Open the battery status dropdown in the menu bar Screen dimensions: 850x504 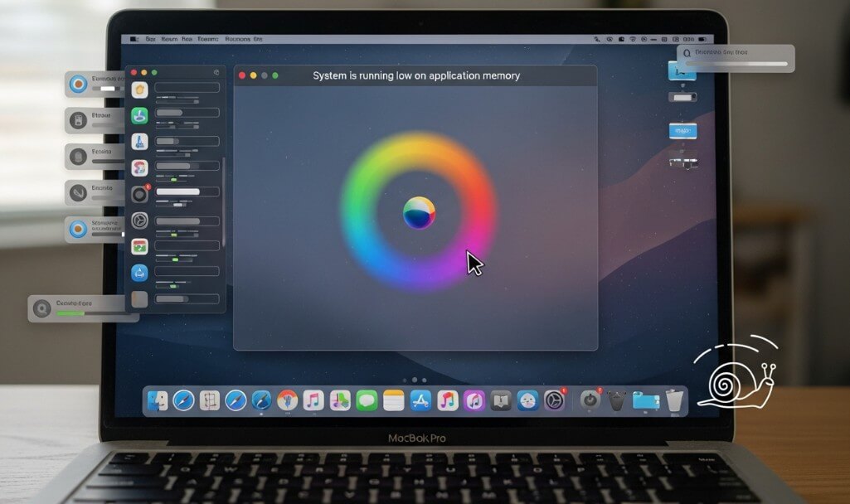pyautogui.click(x=702, y=37)
